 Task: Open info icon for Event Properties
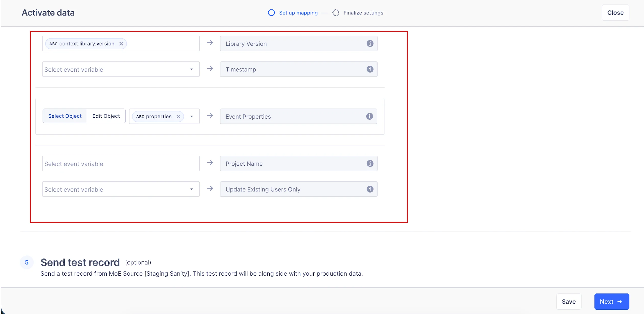click(x=370, y=116)
